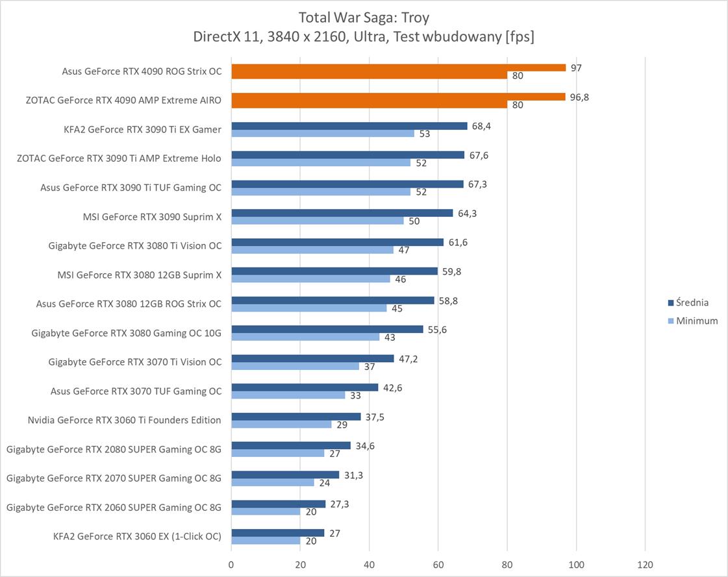Click the Średnia legend color swatch
The width and height of the screenshot is (728, 577).
point(670,302)
